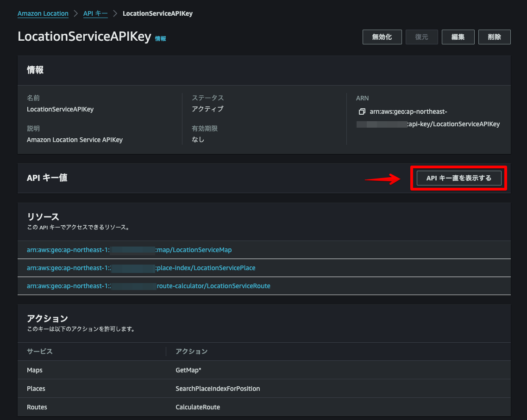Select the name value LocationServiceAPIKey in 情報
The image size is (527, 420).
(60, 109)
